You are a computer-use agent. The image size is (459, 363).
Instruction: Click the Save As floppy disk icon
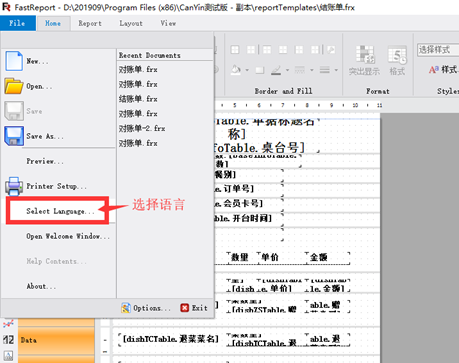(14, 136)
